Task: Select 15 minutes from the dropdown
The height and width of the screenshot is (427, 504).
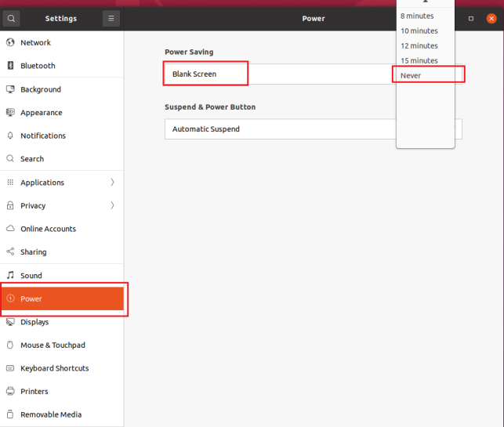Action: coord(426,60)
